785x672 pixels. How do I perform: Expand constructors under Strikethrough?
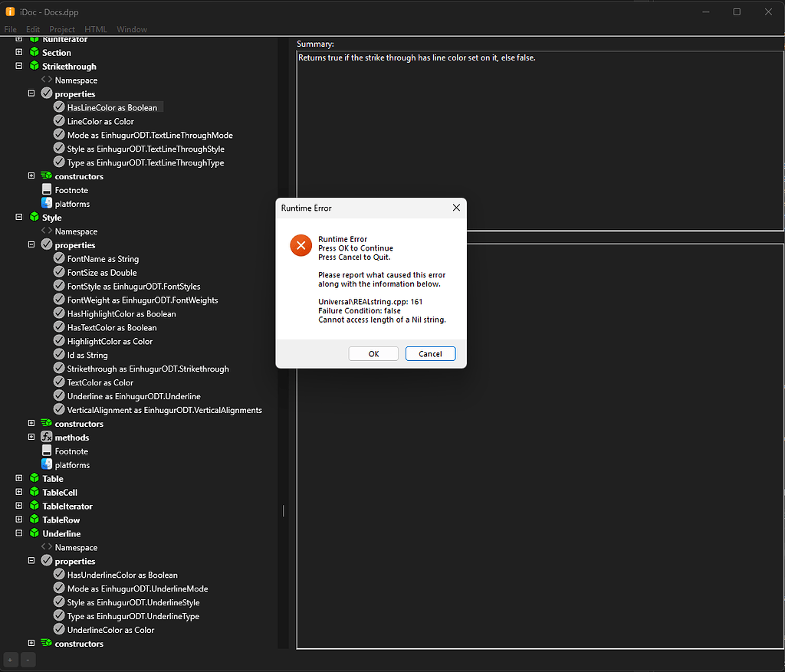31,175
